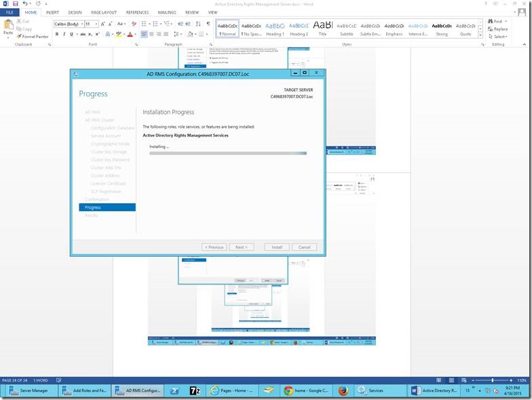Image resolution: width=532 pixels, height=400 pixels.
Task: Open Firefox from the taskbar
Action: pos(343,390)
